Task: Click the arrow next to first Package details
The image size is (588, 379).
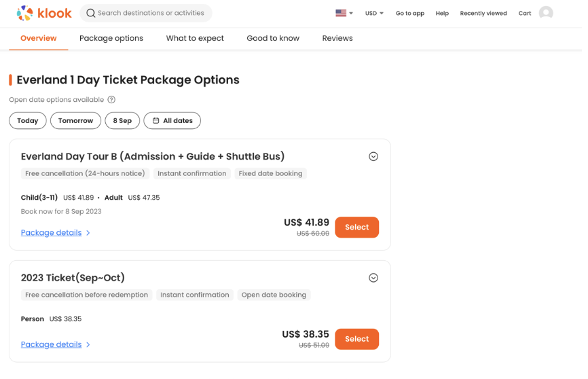Action: [88, 233]
